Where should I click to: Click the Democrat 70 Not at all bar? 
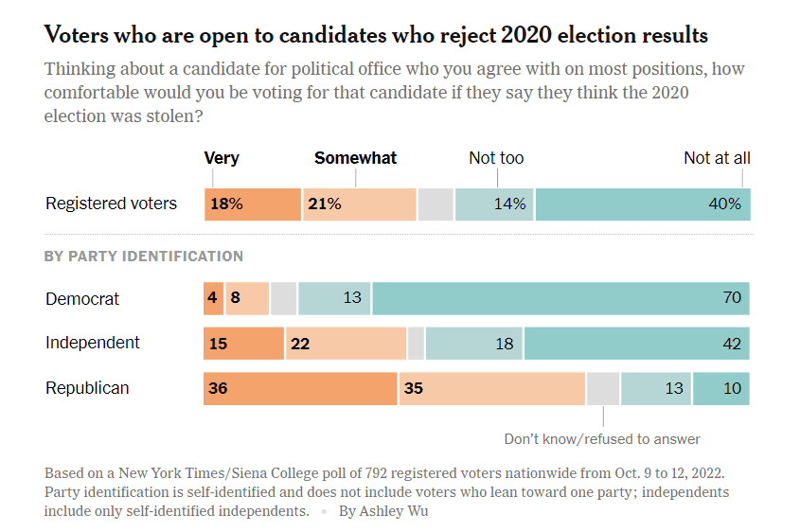(x=560, y=298)
